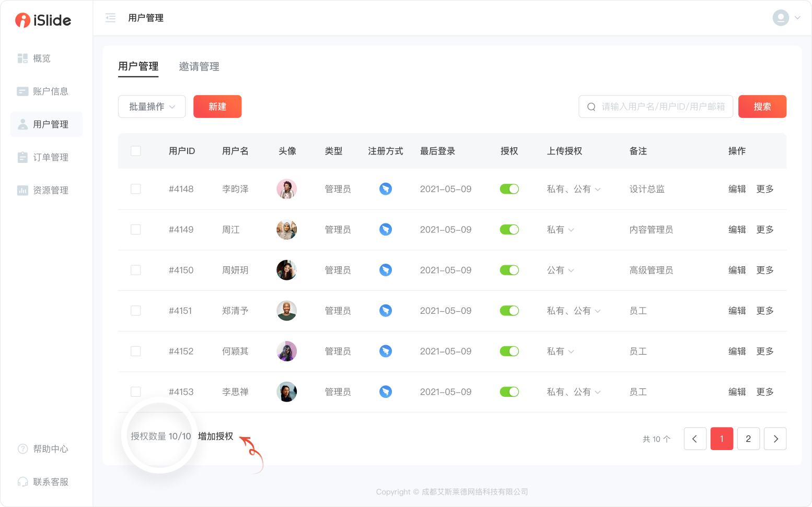The height and width of the screenshot is (507, 812).
Task: Contact support via 联系客服 headset icon
Action: 22,482
